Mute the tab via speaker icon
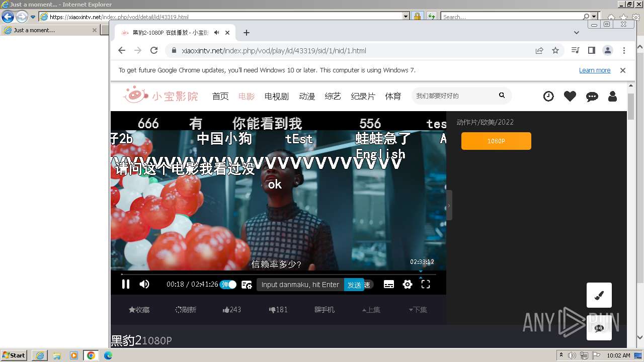Viewport: 644px width, 362px height. pos(216,33)
